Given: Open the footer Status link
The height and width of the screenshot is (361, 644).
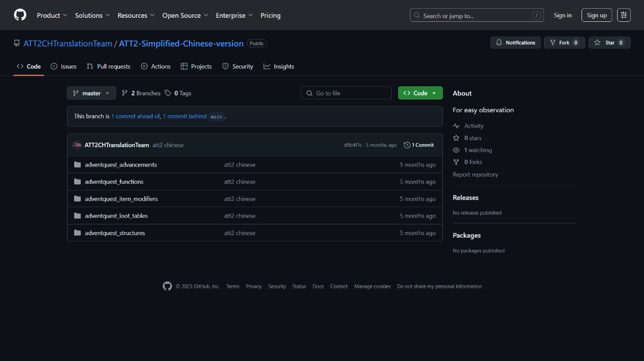Looking at the screenshot, I should coord(299,286).
